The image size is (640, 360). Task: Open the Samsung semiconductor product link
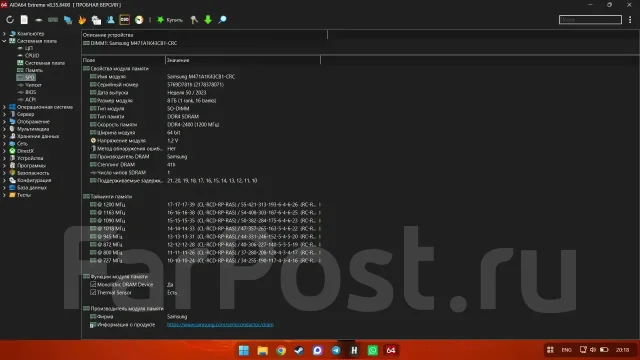220,325
